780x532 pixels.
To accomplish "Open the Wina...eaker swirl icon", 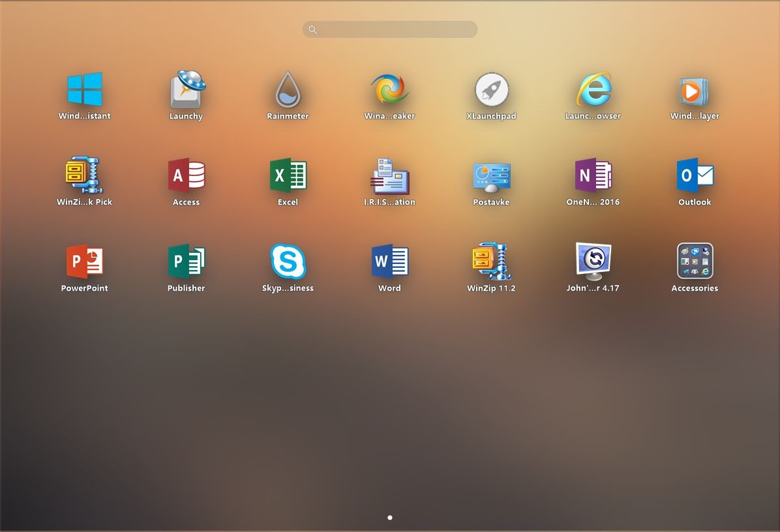I will (389, 89).
